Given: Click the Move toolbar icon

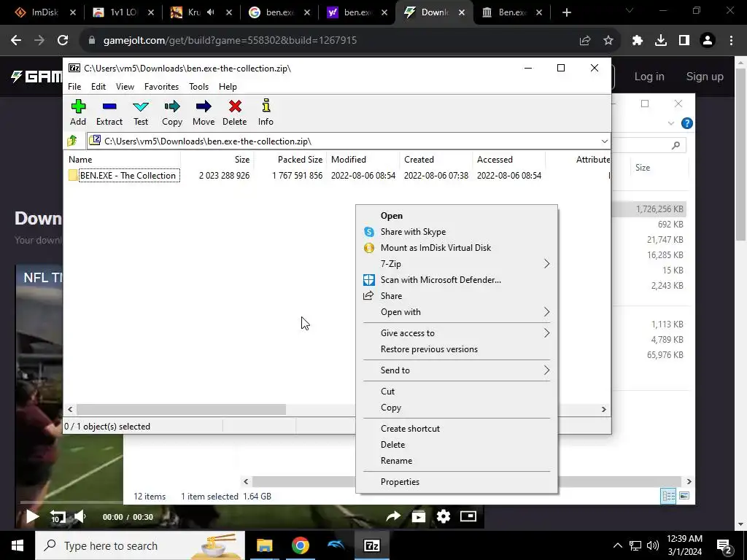Looking at the screenshot, I should point(204,113).
